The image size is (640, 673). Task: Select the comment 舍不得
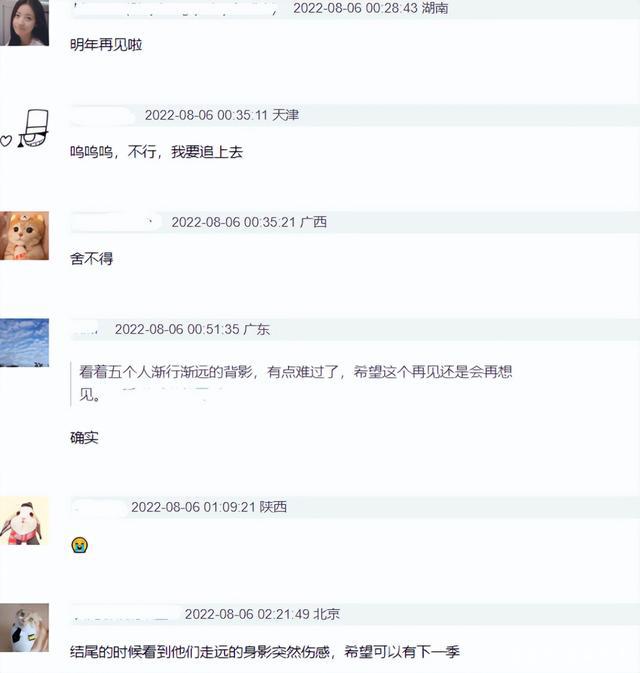pos(91,259)
